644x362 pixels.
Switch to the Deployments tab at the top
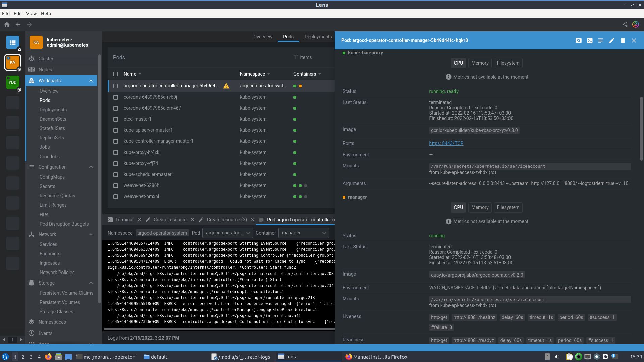click(317, 37)
